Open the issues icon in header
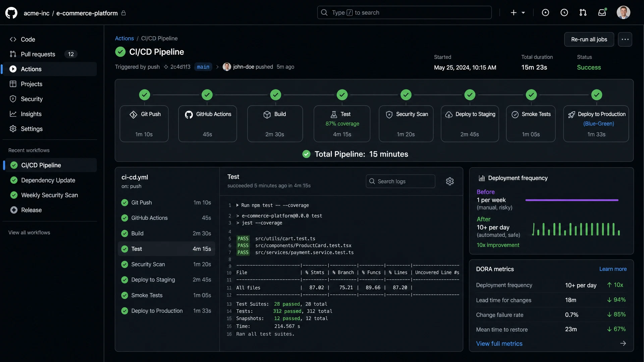 [545, 12]
